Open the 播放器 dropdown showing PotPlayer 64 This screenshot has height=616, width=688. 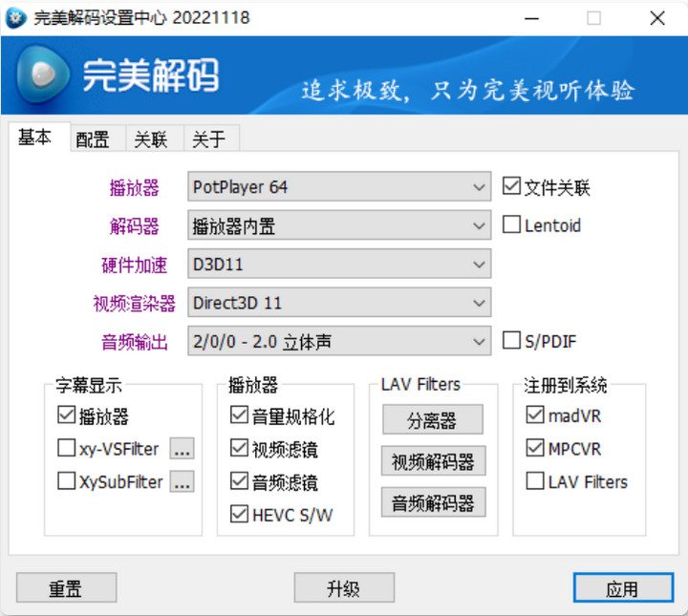[339, 187]
